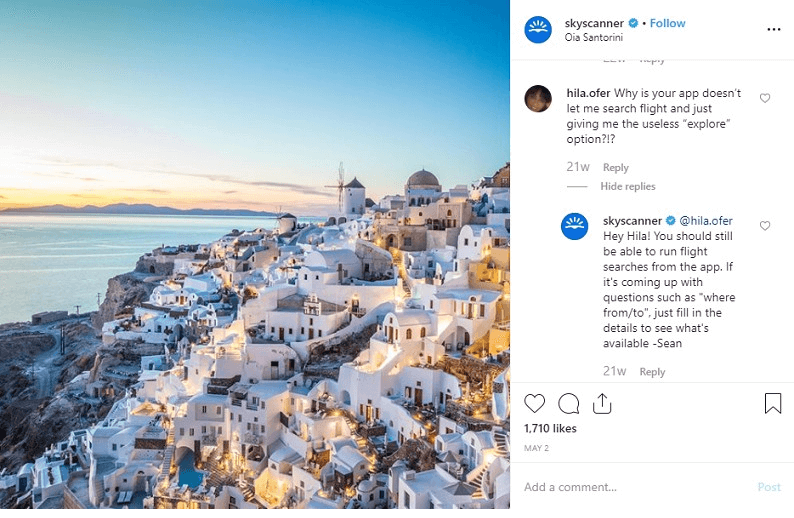This screenshot has width=794, height=518.
Task: Share the post with the upload arrow icon
Action: (602, 404)
